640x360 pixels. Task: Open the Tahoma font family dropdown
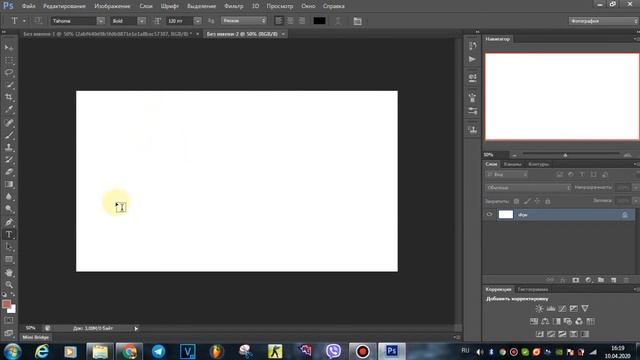click(100, 21)
